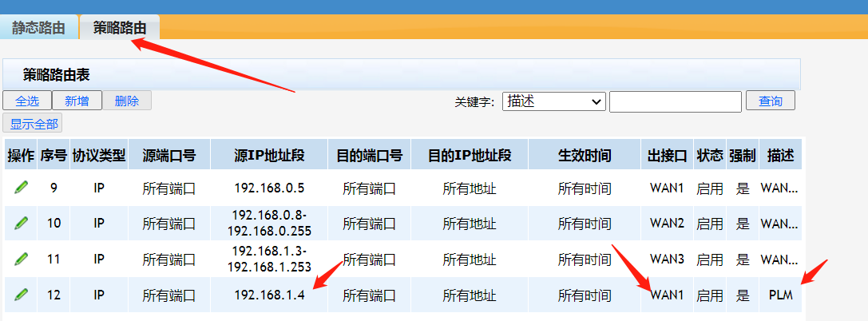Select source IP 192.168.0.5 cell
Screen dimensions: 868x321
pyautogui.click(x=269, y=188)
